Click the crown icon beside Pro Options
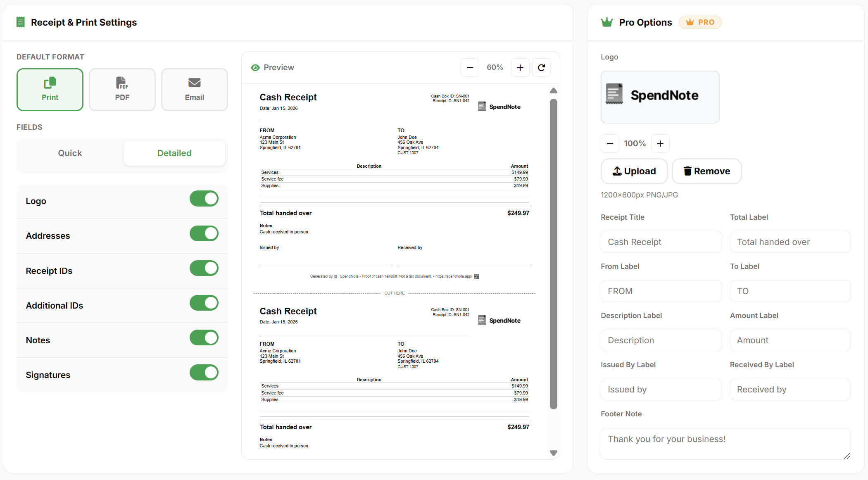This screenshot has width=868, height=480. pyautogui.click(x=606, y=22)
